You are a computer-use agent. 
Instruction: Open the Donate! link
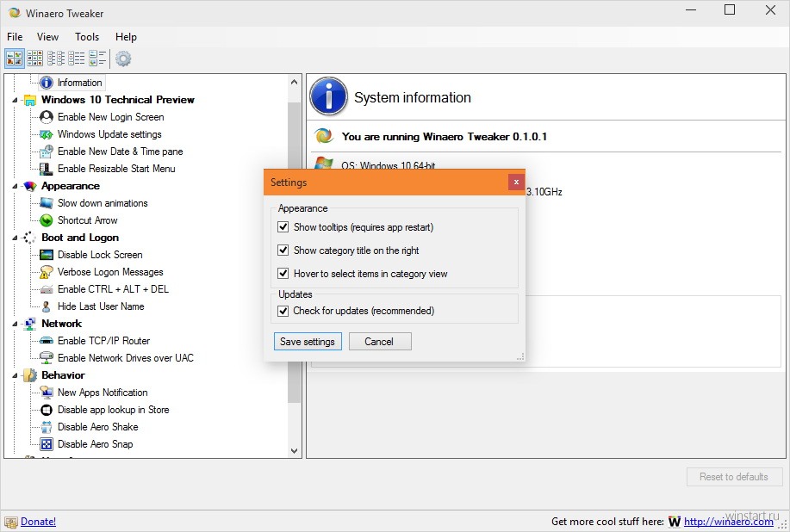pos(38,522)
